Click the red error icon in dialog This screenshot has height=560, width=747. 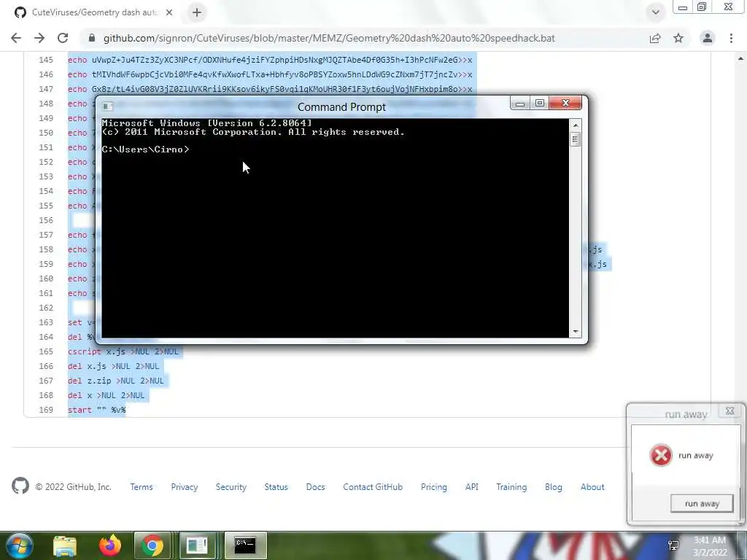tap(661, 455)
